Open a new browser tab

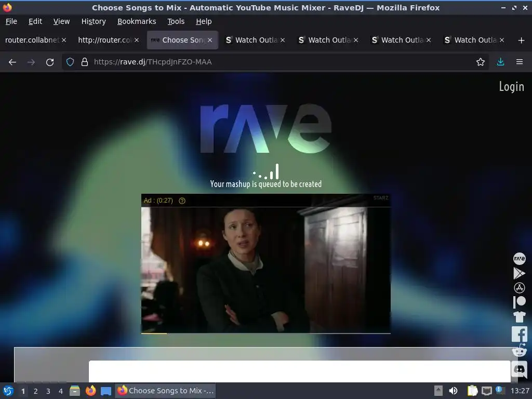click(522, 41)
